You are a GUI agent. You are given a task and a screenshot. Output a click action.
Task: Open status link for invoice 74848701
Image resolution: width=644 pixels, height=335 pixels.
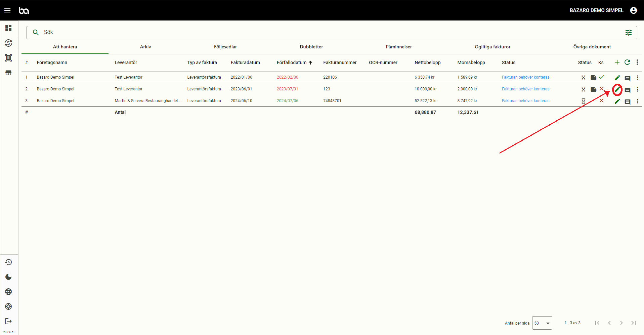(526, 101)
